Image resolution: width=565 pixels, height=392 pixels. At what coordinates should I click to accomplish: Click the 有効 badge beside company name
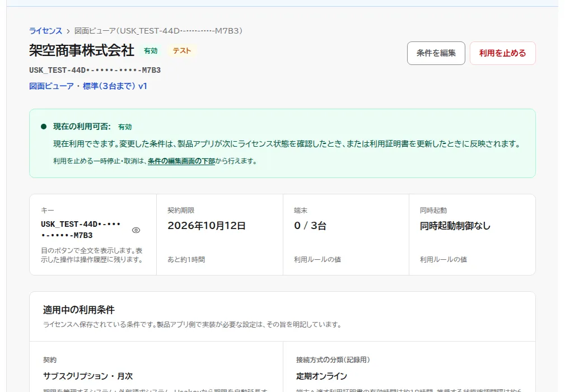(x=151, y=51)
